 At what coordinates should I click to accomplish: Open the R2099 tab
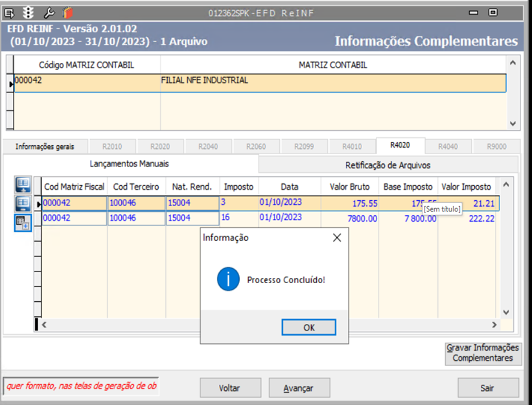coord(304,146)
